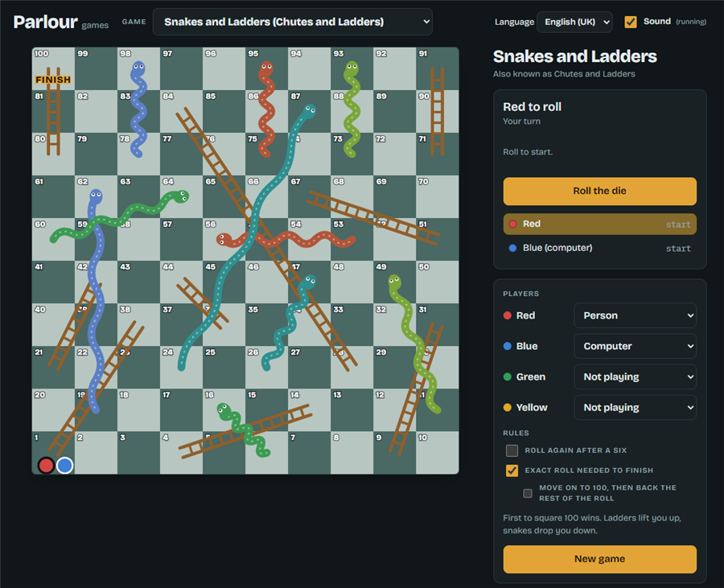Screen dimensions: 724x588
Task: Disable Exact roll needed to finish
Action: [x=512, y=471]
